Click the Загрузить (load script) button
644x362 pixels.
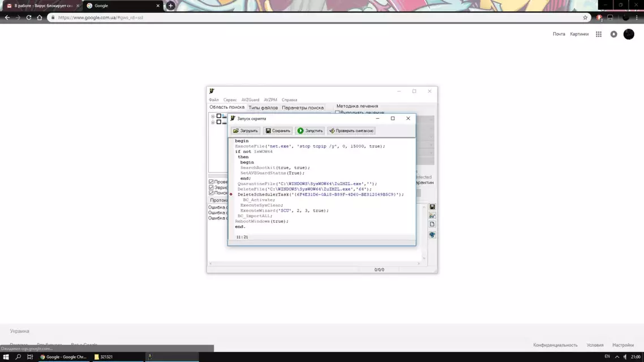pyautogui.click(x=245, y=131)
